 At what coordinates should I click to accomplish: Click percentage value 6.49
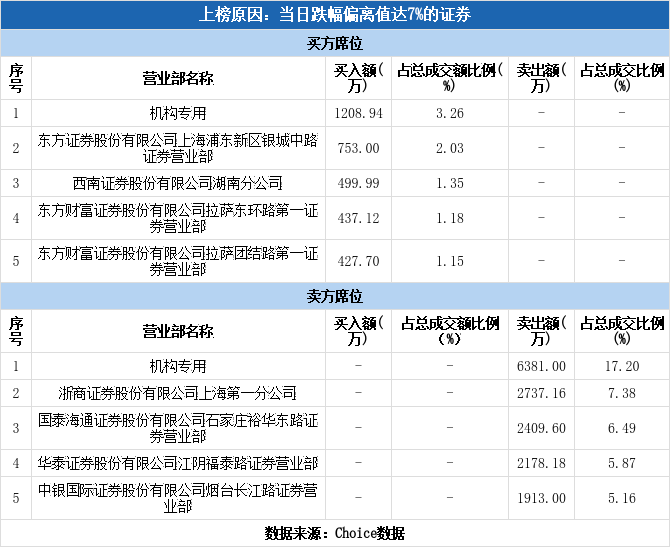(x=622, y=428)
